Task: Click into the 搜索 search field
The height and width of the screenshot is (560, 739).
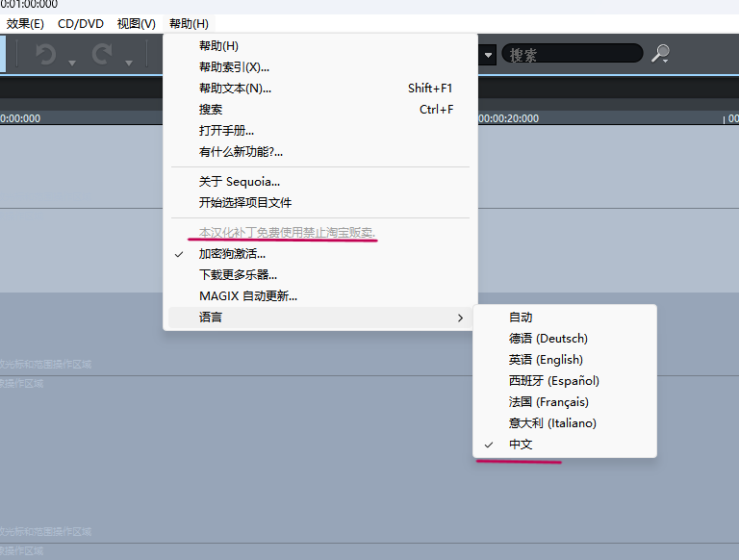Action: 573,54
